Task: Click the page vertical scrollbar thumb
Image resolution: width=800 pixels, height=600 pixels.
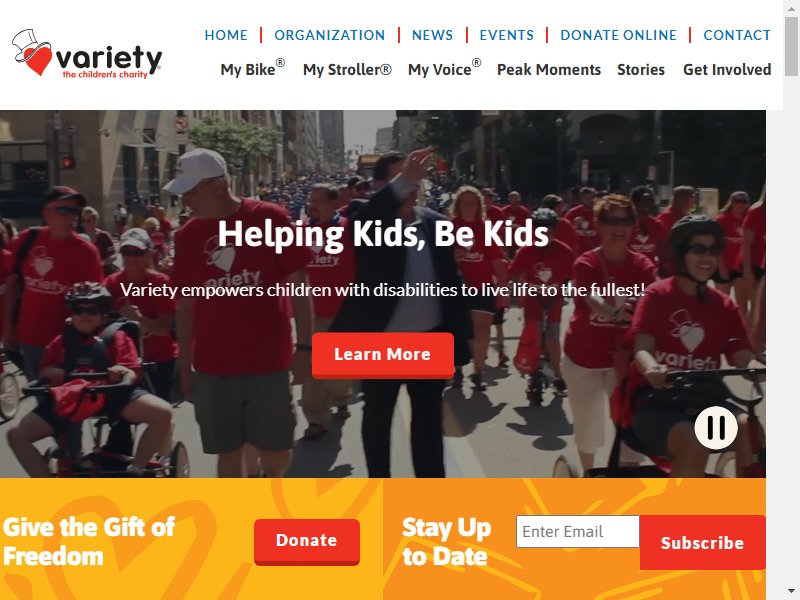Action: pos(791,46)
